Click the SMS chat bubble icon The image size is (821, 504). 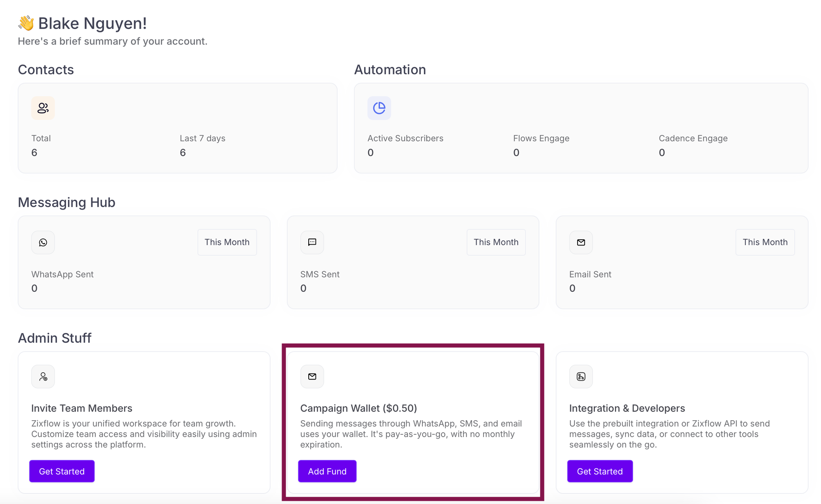pos(312,242)
